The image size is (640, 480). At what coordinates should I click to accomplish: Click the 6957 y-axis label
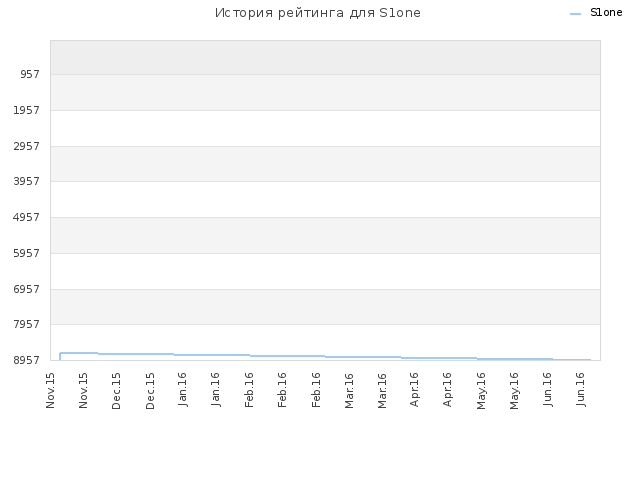tap(27, 289)
